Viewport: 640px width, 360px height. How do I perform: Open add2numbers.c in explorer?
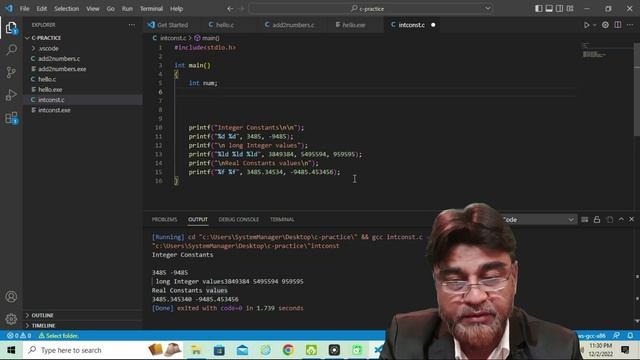tap(59, 59)
